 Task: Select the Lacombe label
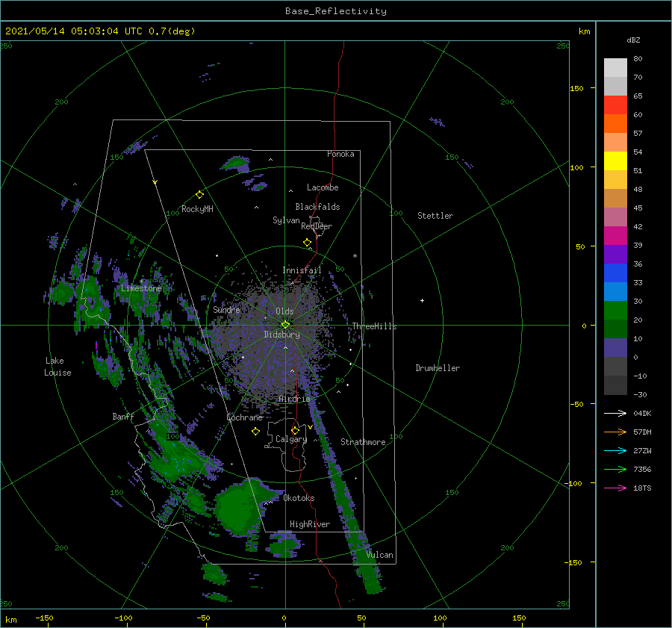[x=323, y=187]
